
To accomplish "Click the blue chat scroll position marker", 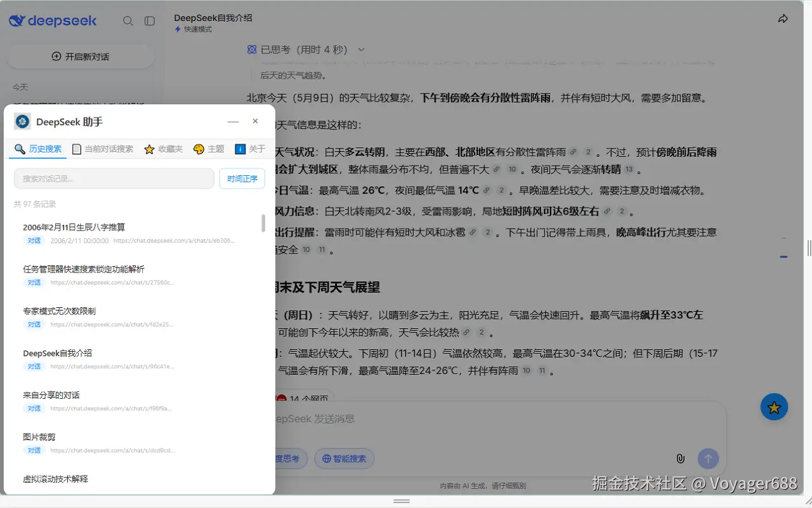I will click(x=784, y=257).
